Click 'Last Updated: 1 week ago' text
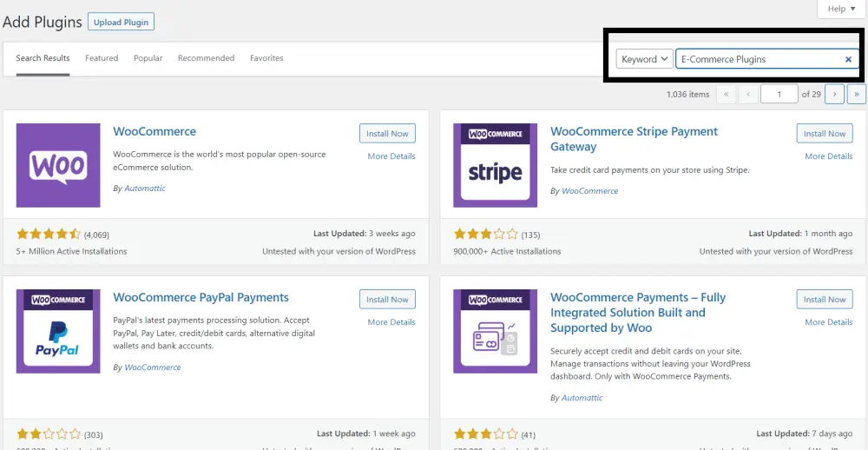 [x=366, y=434]
